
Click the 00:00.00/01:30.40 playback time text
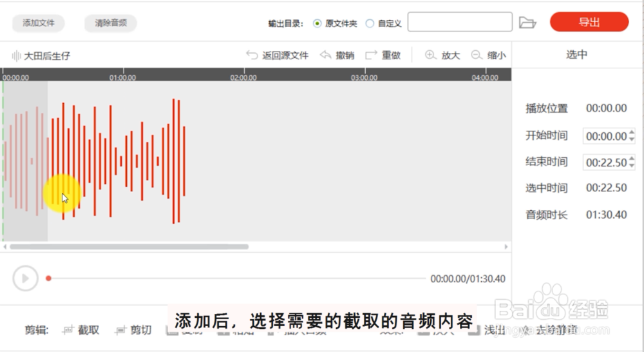468,279
